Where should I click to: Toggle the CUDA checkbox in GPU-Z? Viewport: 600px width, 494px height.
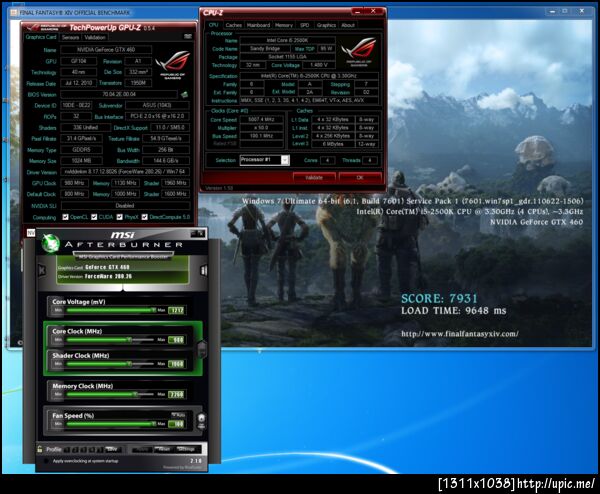[94, 217]
